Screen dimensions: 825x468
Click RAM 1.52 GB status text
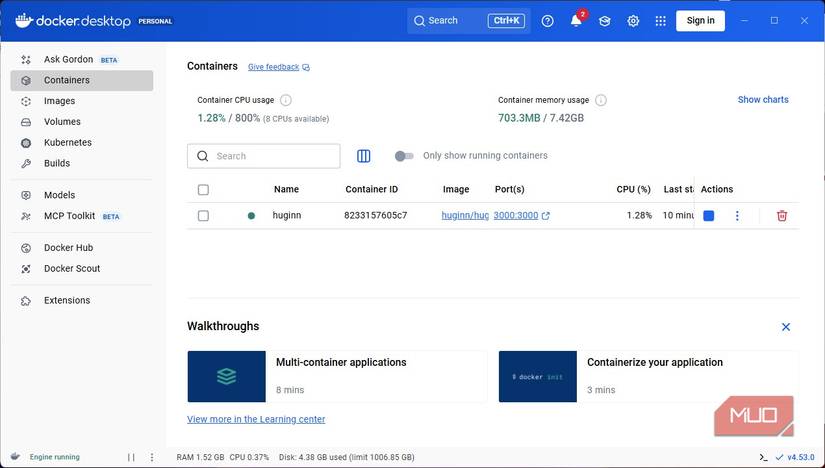200,457
